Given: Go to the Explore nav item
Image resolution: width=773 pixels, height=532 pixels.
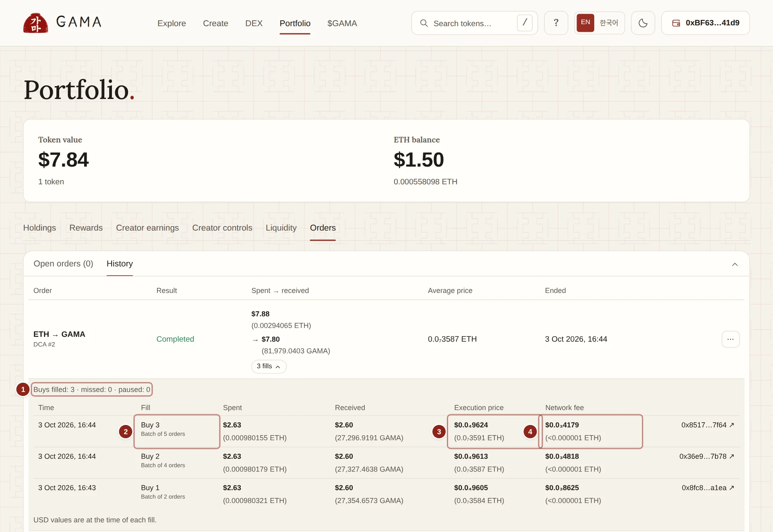Looking at the screenshot, I should pyautogui.click(x=172, y=23).
